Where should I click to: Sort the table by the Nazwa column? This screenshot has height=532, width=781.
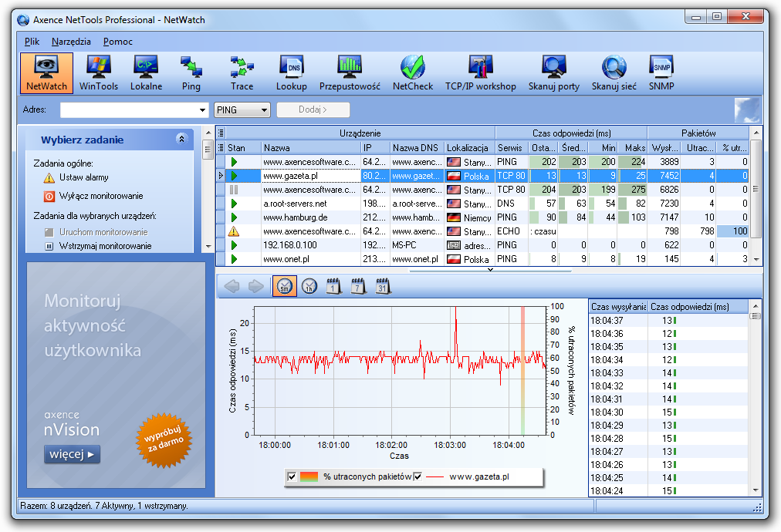click(x=311, y=148)
